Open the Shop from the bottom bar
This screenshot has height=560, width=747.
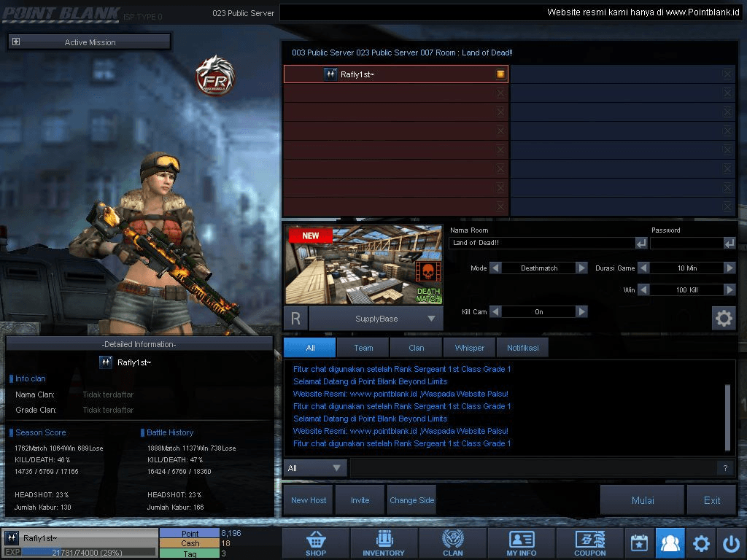tap(316, 543)
